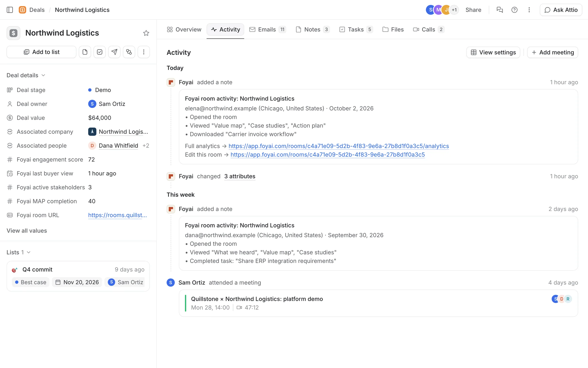Screen dimensions: 588x368
Task: Open the platform demo meeting card
Action: [378, 303]
